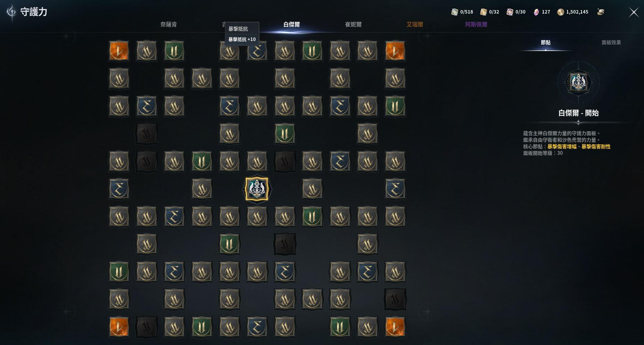The image size is (644, 345).
Task: Click the 0/518 guardian point currency icon
Action: point(454,12)
